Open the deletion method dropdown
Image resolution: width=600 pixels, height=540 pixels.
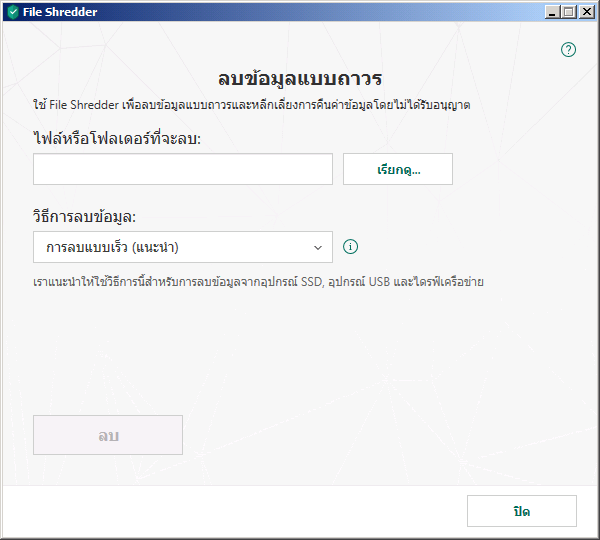tap(183, 247)
